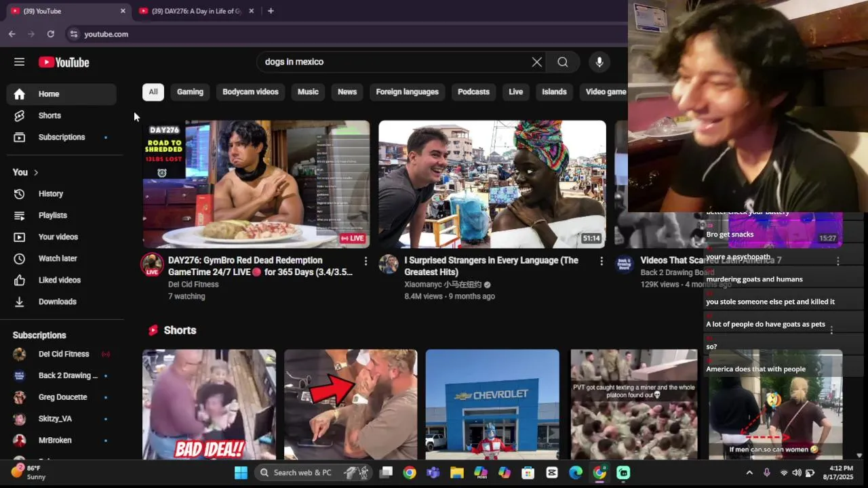Open the red arrow bearded man short
The height and width of the screenshot is (488, 868).
pyautogui.click(x=351, y=405)
